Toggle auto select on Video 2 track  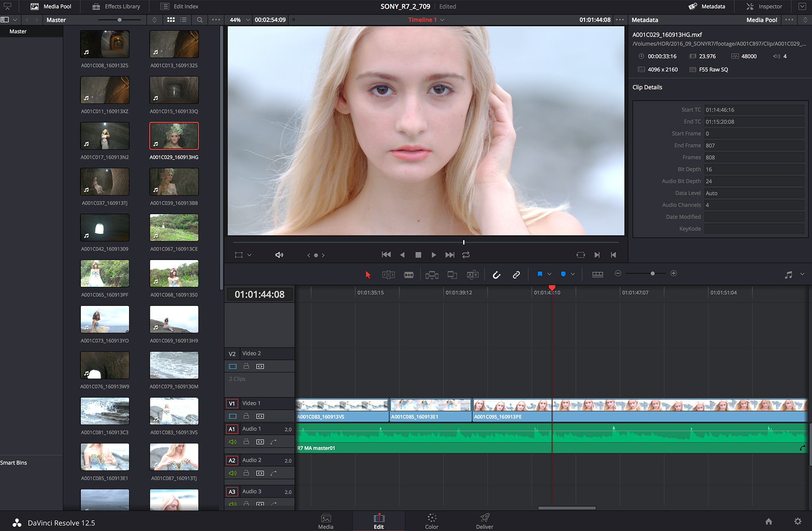(260, 366)
